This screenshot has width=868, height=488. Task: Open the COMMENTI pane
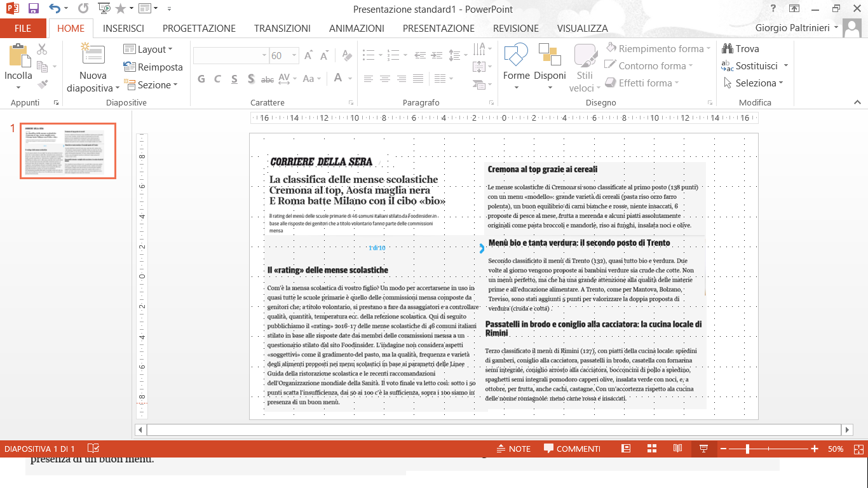coord(572,449)
